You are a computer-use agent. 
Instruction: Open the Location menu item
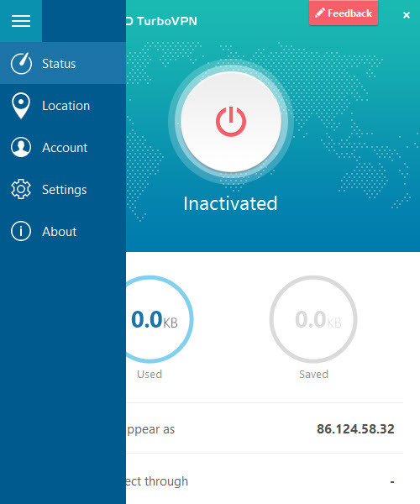point(63,106)
